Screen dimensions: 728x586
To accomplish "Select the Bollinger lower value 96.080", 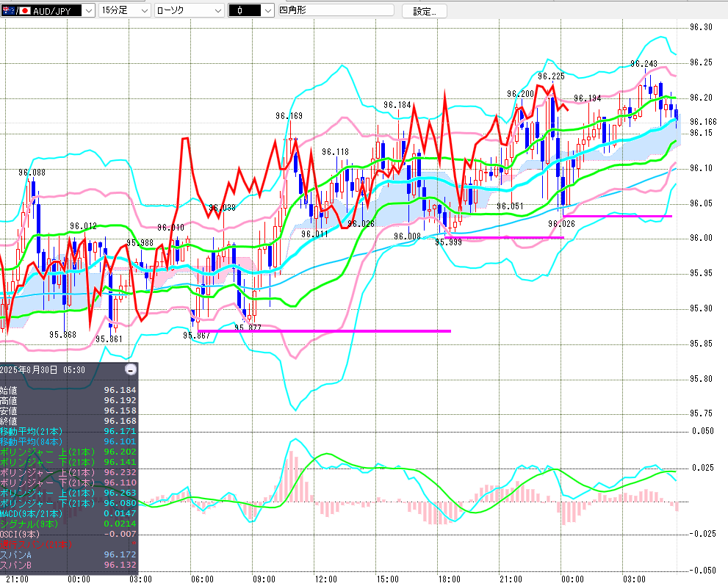I will point(120,503).
